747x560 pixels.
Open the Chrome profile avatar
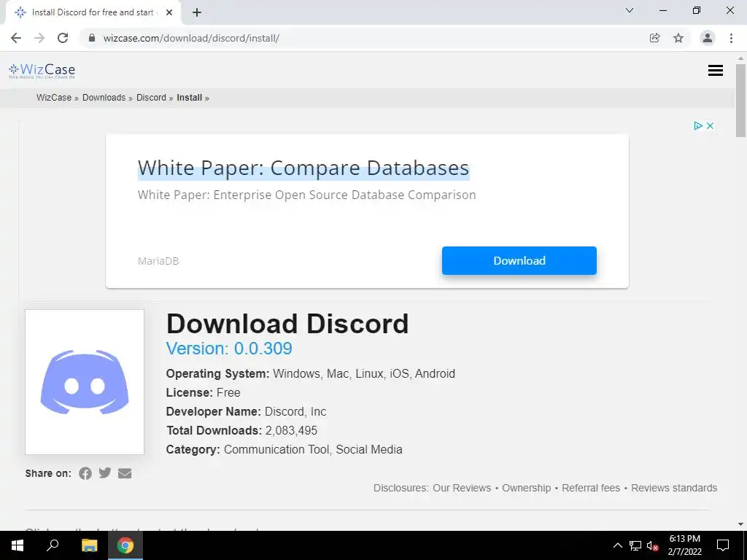click(x=708, y=38)
